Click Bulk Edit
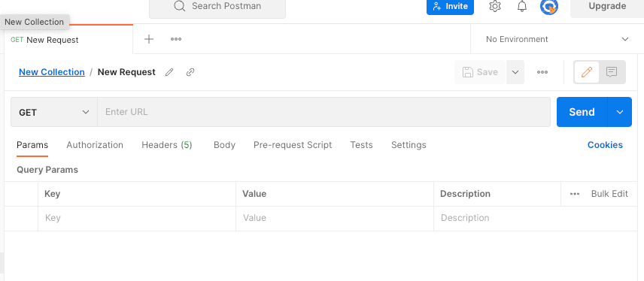This screenshot has height=281, width=644. 609,194
